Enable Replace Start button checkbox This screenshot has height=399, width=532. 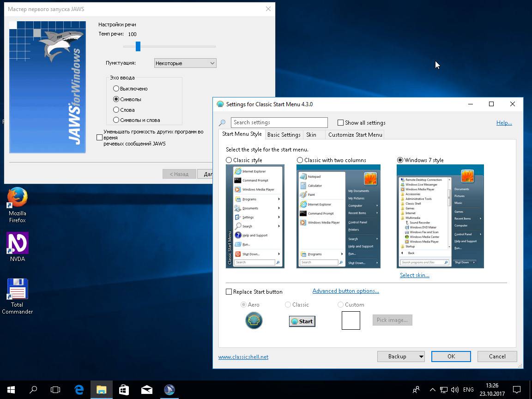pos(229,292)
